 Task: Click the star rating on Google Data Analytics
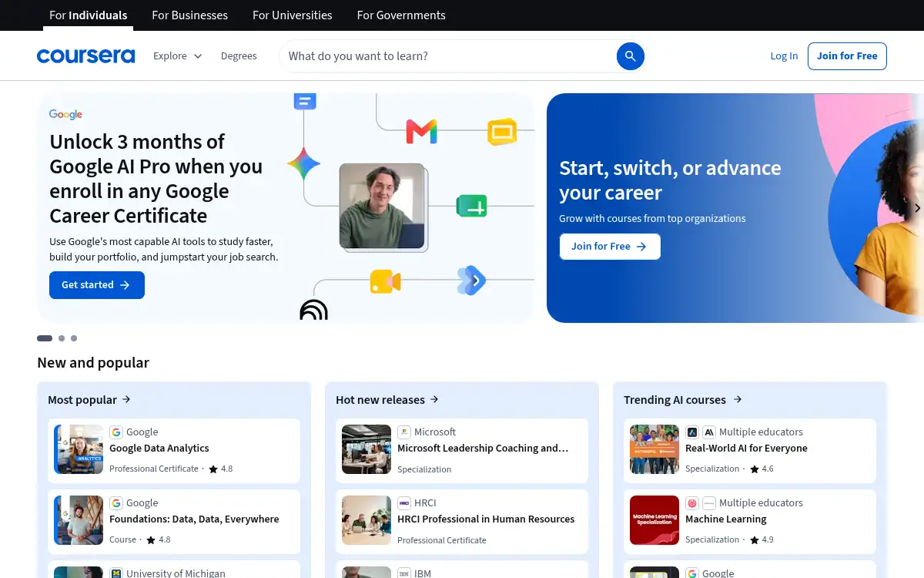(221, 469)
